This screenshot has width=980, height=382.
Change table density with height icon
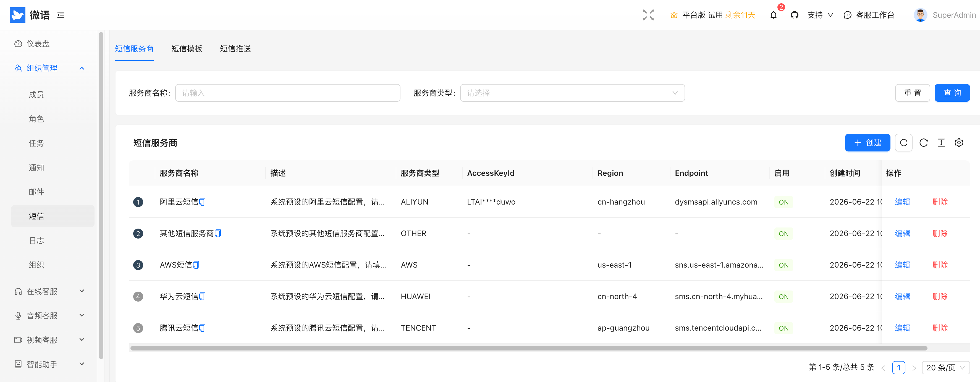pos(941,143)
